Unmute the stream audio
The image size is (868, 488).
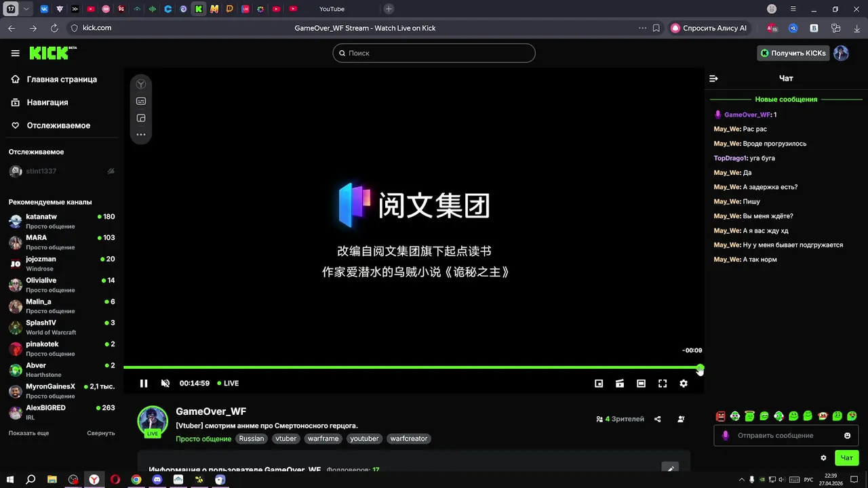(165, 383)
